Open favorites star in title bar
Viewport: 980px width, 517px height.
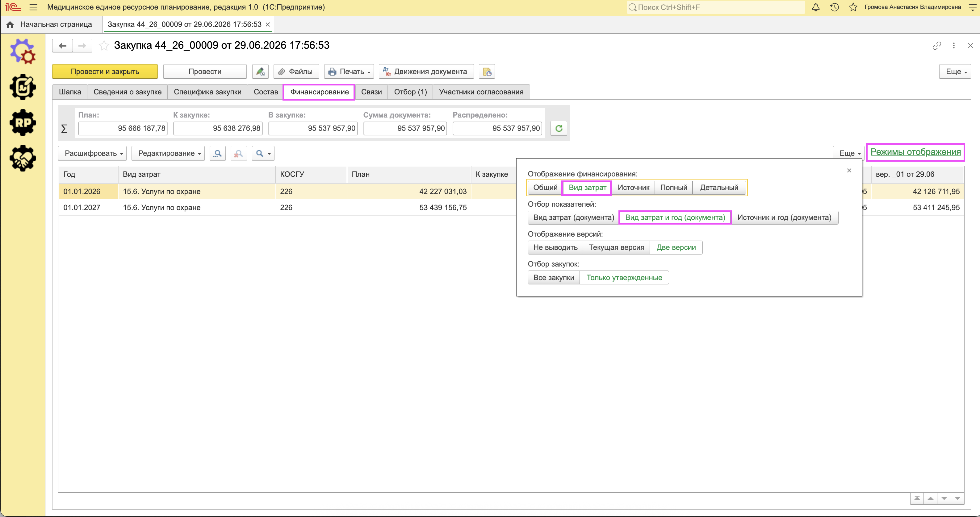point(853,7)
